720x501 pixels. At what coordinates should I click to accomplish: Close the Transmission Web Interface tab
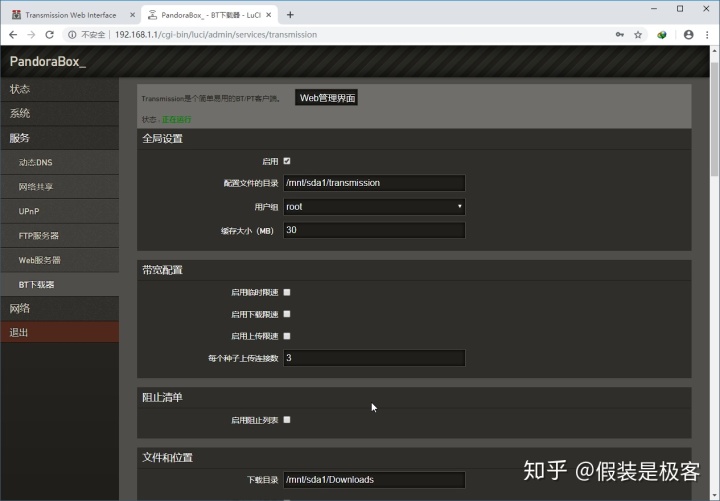(x=132, y=15)
